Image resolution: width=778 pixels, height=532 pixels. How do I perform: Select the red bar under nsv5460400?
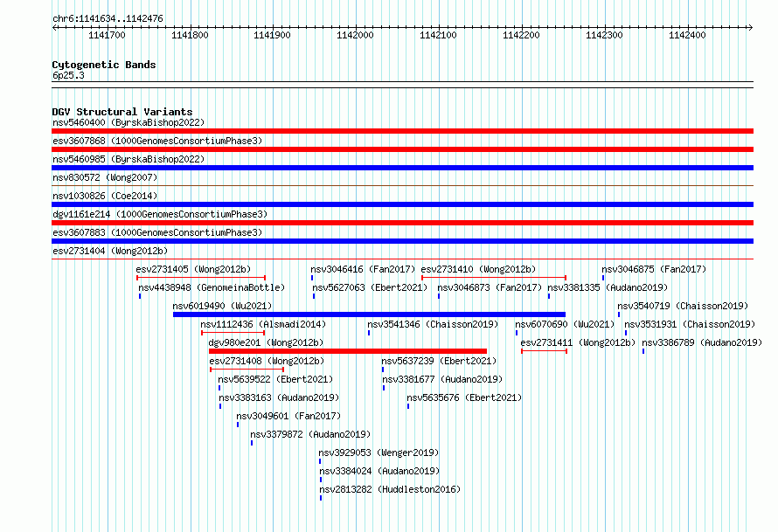[x=402, y=131]
